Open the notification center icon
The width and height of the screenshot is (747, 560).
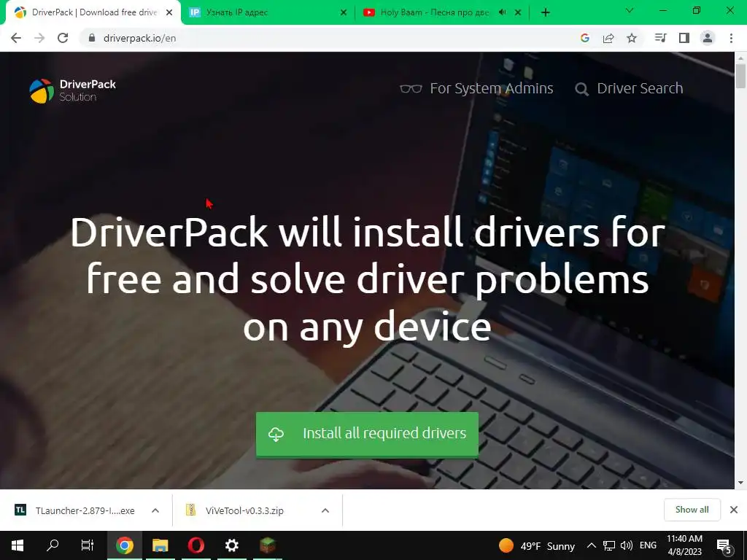[724, 545]
